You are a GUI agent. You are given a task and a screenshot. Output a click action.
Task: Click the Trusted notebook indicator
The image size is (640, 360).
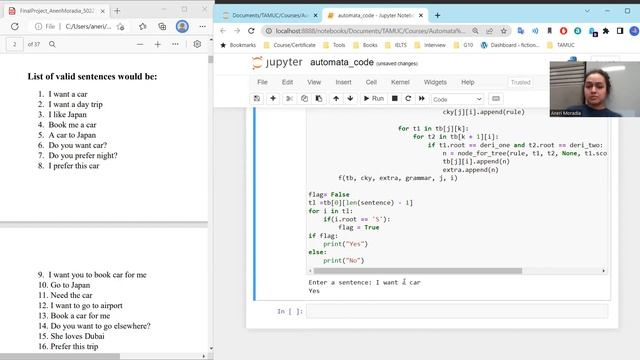520,82
